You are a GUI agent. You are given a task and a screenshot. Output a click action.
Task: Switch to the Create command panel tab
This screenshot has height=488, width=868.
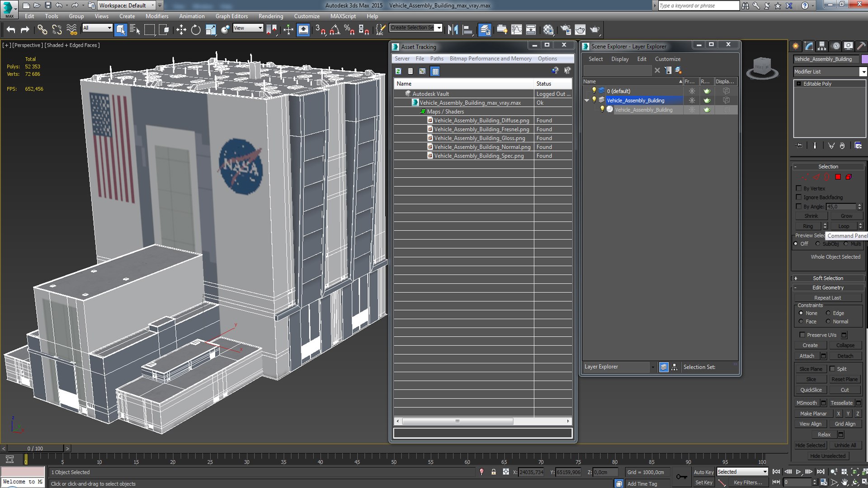pos(796,46)
